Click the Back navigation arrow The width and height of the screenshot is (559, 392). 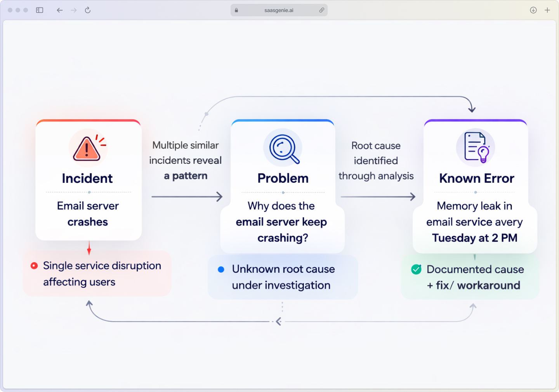tap(59, 10)
